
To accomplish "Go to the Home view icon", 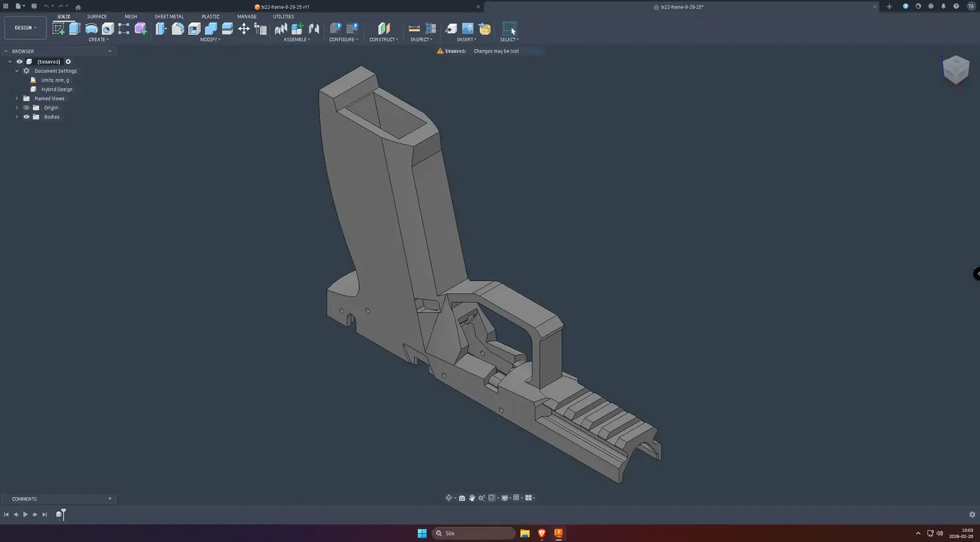I will 78,7.
